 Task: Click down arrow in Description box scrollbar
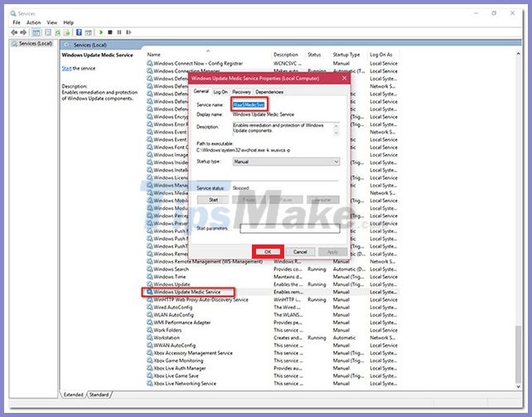tap(336, 133)
